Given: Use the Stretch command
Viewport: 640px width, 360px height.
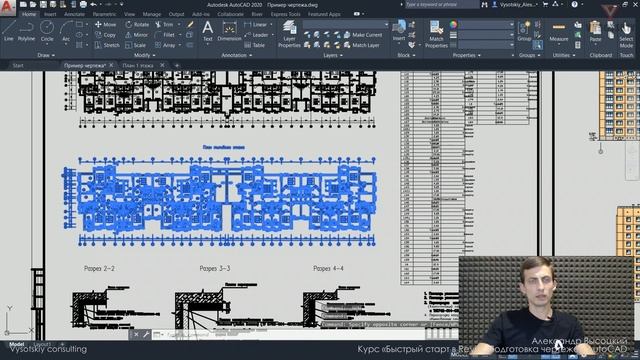Looking at the screenshot, I should (x=107, y=45).
